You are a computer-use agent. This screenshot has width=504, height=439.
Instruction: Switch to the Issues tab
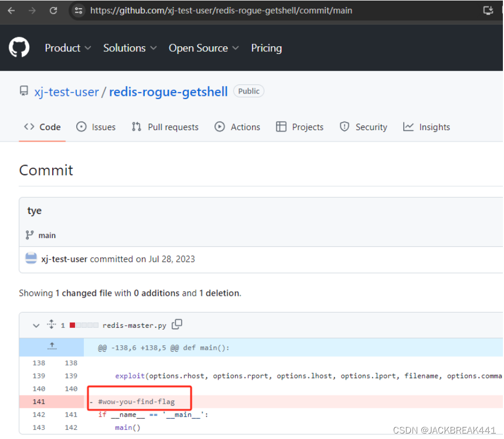click(96, 127)
